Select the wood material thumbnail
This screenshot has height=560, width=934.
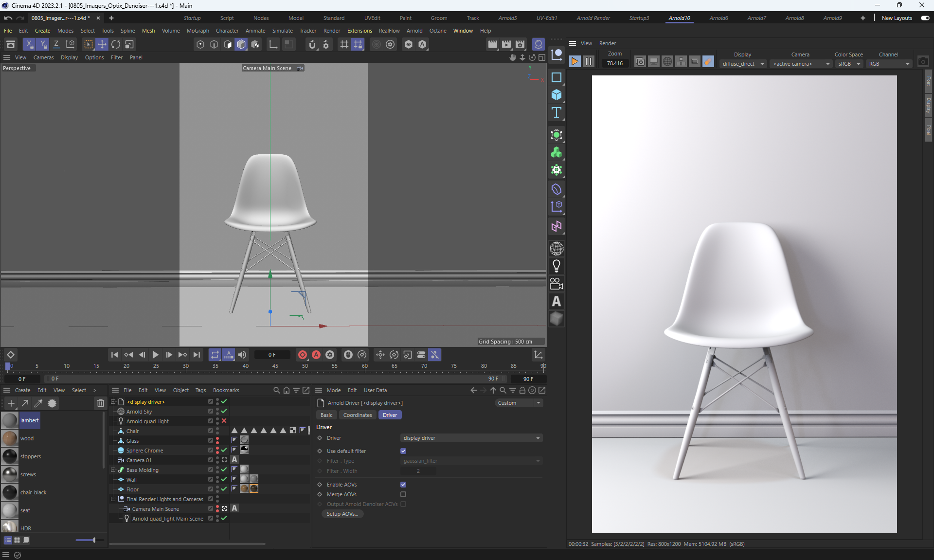[10, 438]
